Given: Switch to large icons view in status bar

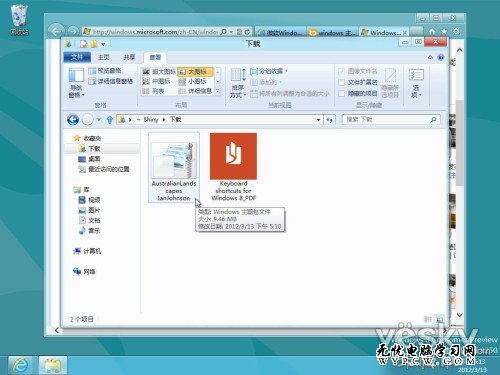Looking at the screenshot, I should coord(440,319).
